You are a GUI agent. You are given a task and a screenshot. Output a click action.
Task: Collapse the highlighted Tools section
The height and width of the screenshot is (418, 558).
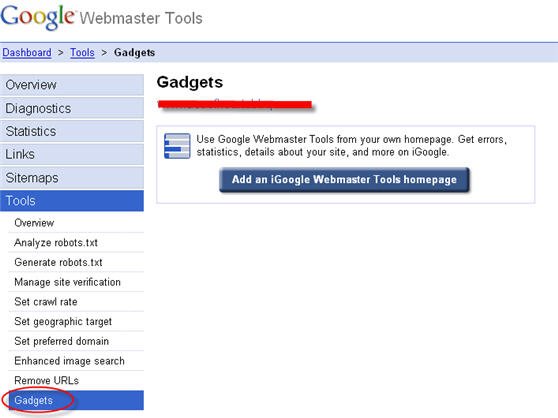pyautogui.click(x=72, y=201)
